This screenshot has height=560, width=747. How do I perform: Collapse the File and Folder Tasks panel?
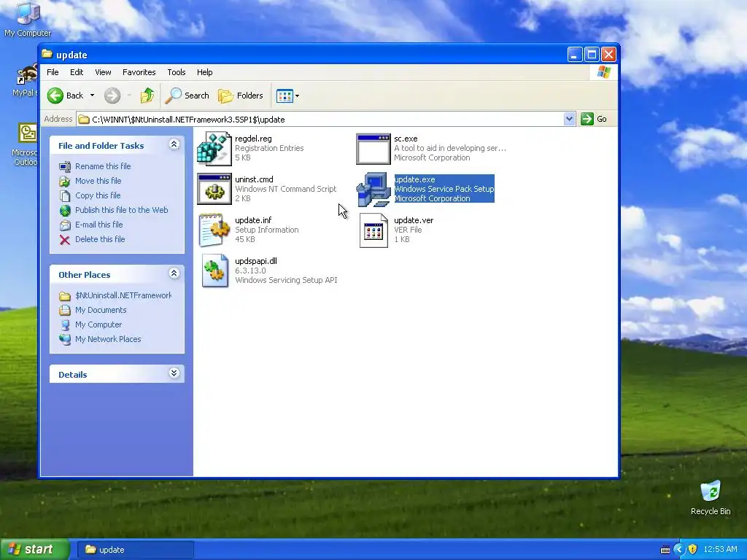coord(174,144)
